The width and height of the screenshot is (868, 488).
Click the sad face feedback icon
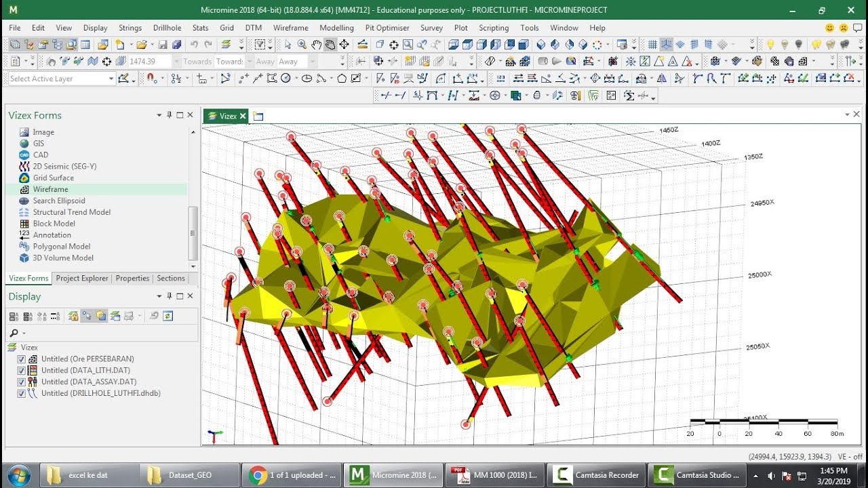coord(844,28)
